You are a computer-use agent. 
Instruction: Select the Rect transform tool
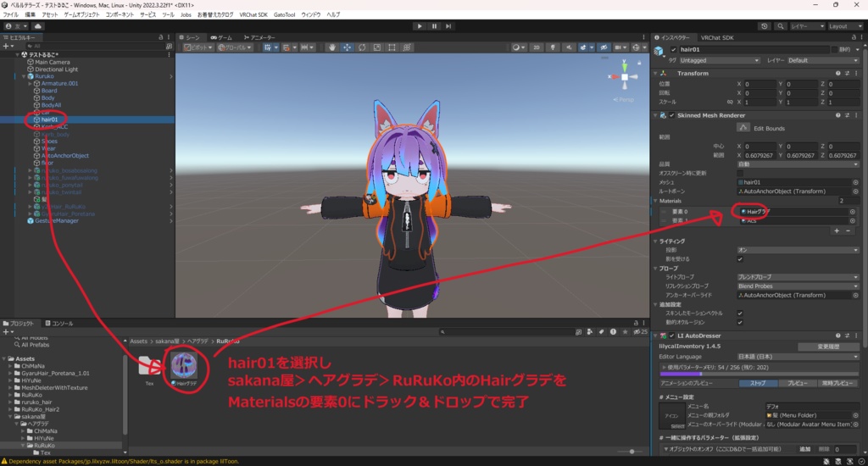(x=392, y=47)
